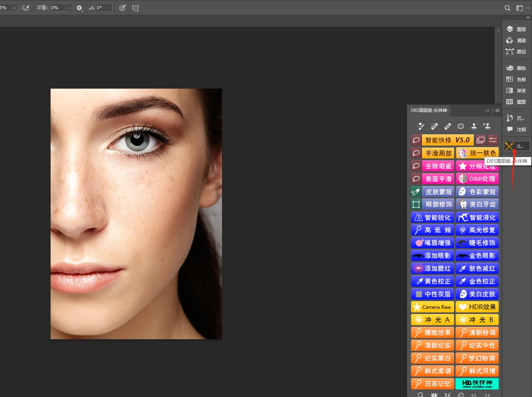The width and height of the screenshot is (532, 397).
Task: Click the sliders settings icon beside 智能快修
Action: coord(493,140)
